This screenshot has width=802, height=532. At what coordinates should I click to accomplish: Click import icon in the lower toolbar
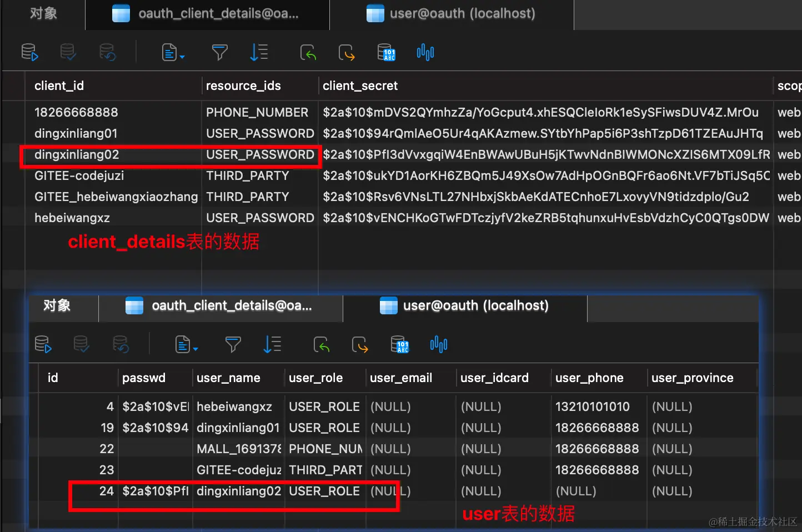pos(322,344)
